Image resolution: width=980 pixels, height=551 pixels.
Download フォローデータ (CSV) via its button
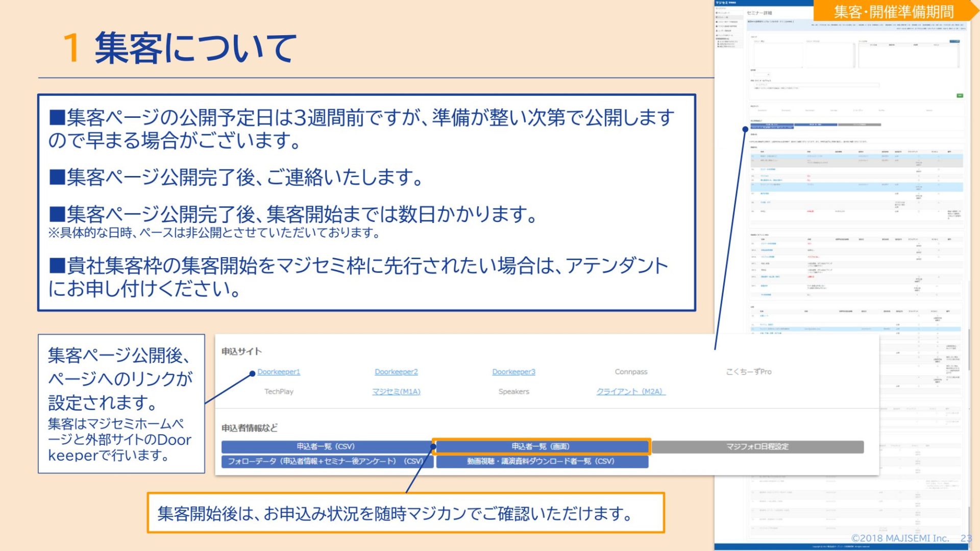click(x=327, y=461)
